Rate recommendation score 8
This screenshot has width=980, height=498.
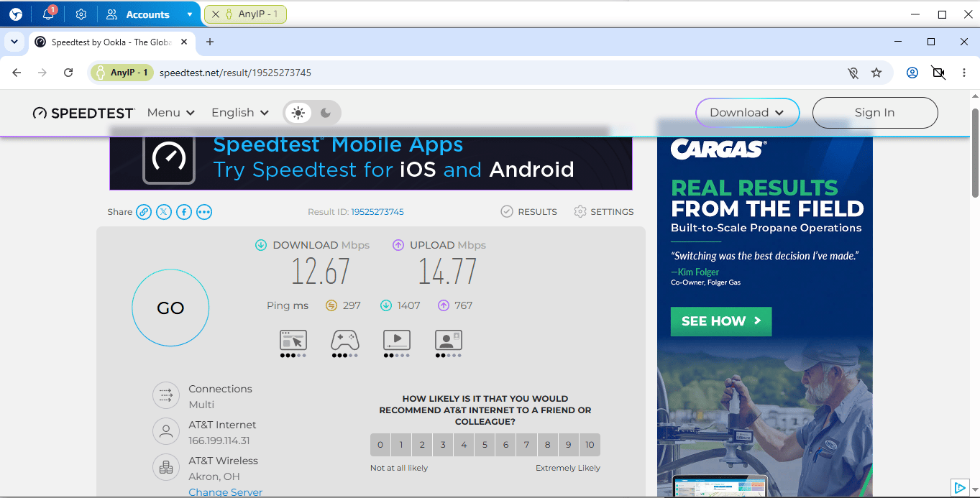point(547,445)
